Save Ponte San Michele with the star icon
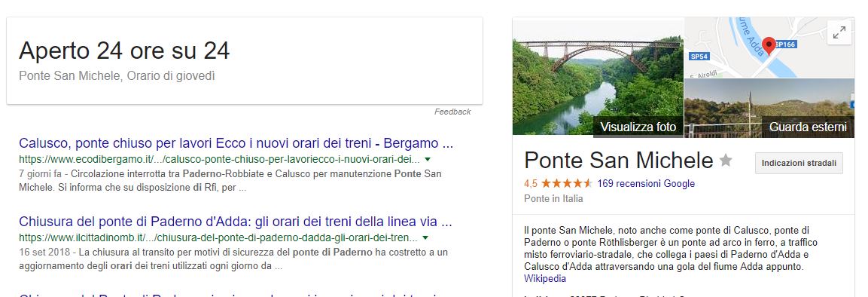 726,161
